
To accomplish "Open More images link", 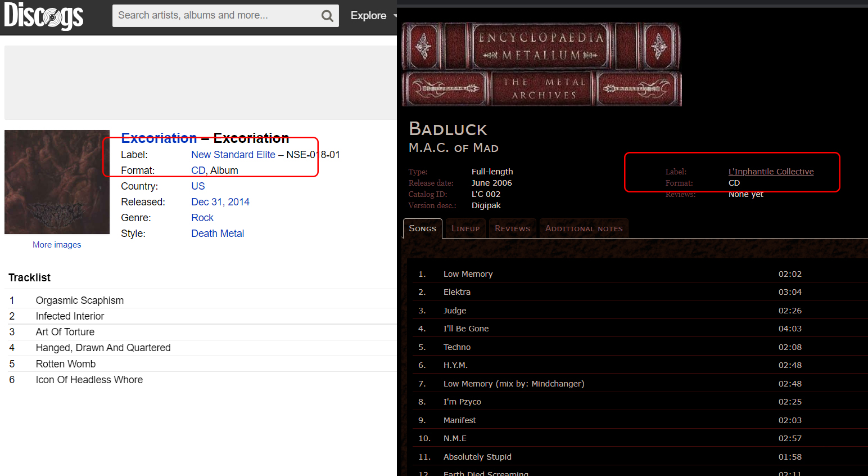I will pos(57,245).
